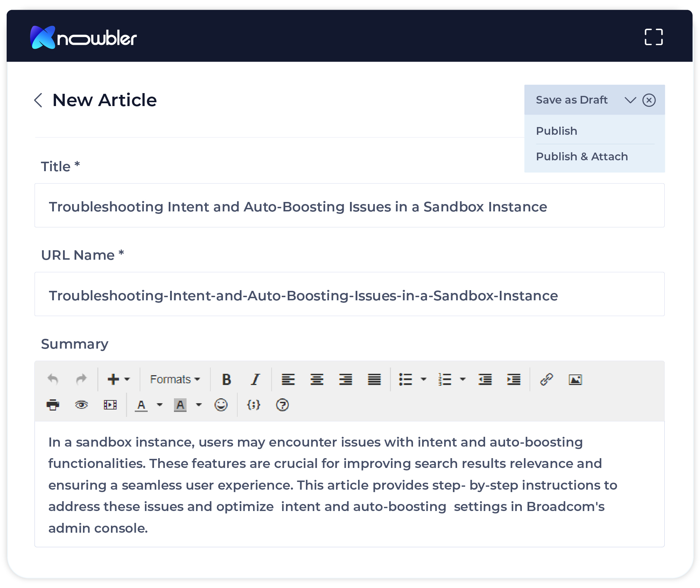This screenshot has width=700, height=588.
Task: Open the insert plus menu
Action: coord(119,379)
